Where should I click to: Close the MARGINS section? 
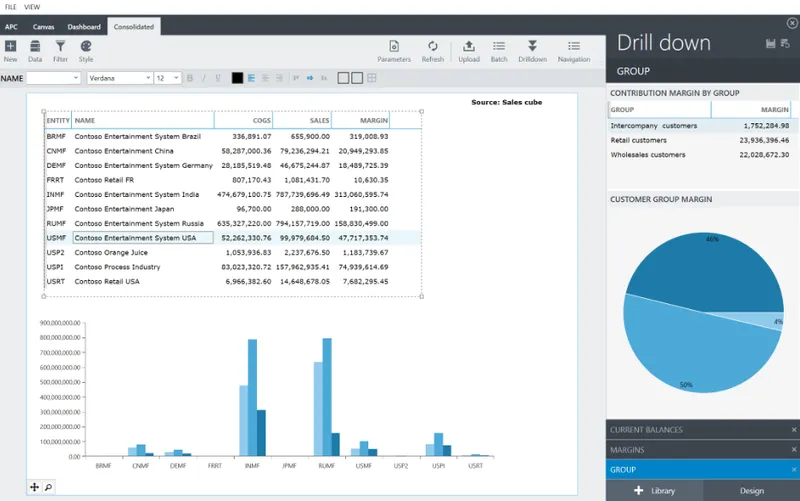tap(794, 449)
